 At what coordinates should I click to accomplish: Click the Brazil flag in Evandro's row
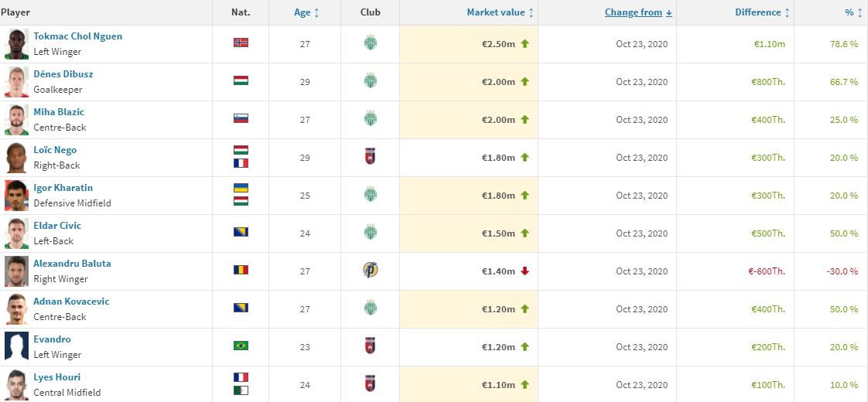point(241,346)
